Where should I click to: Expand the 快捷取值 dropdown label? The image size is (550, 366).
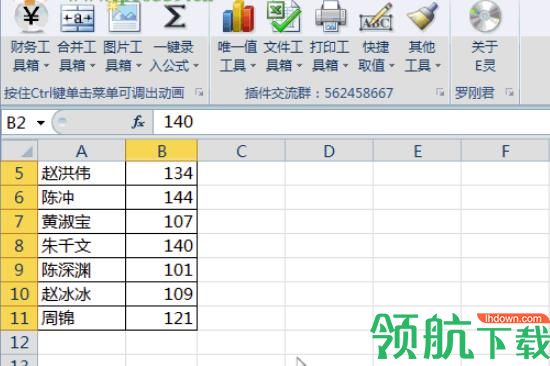pos(376,56)
